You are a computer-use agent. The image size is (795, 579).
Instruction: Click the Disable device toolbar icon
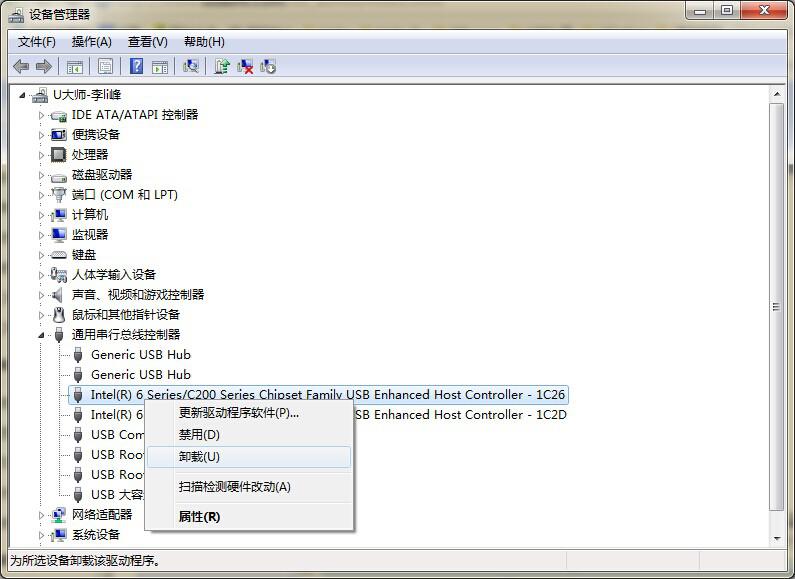[x=268, y=66]
